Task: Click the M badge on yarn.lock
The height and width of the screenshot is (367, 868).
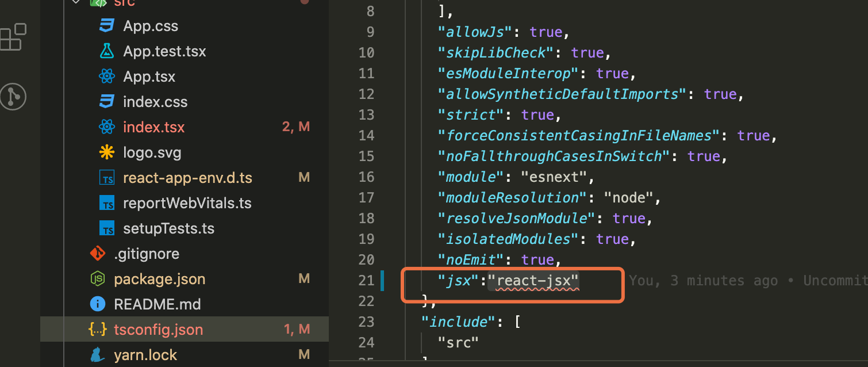Action: (304, 355)
